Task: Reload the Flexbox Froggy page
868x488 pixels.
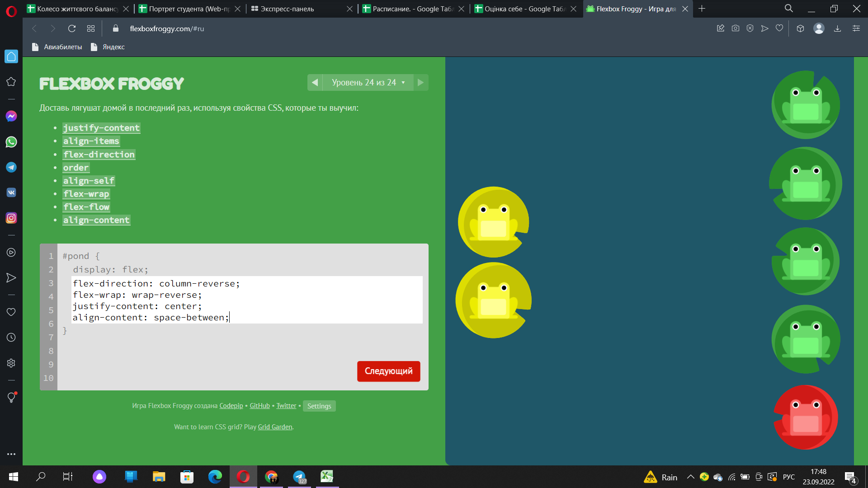Action: [x=71, y=28]
